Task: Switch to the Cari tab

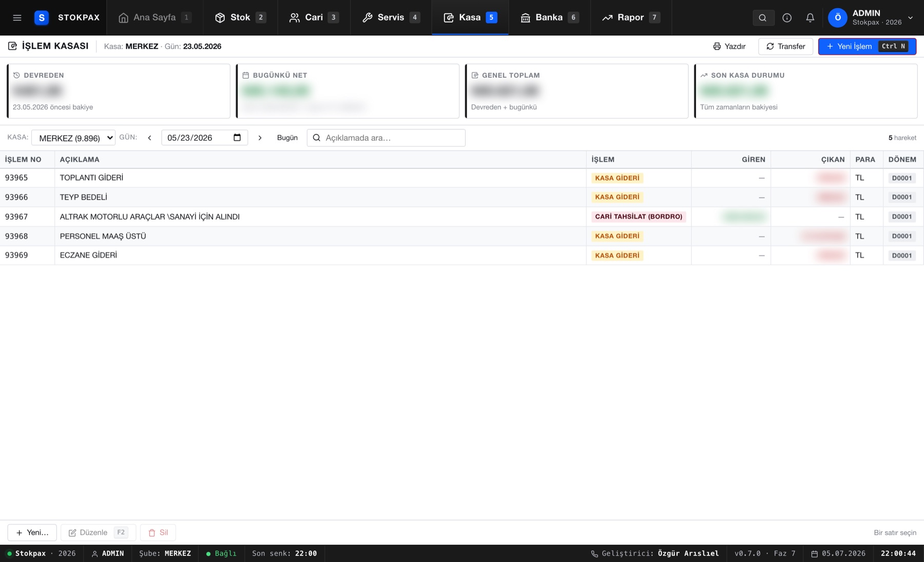Action: 314,17
